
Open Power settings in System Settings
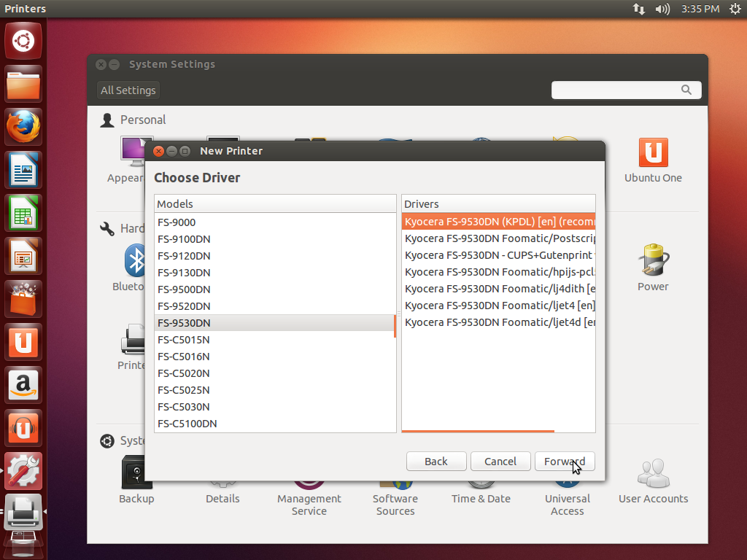(653, 268)
